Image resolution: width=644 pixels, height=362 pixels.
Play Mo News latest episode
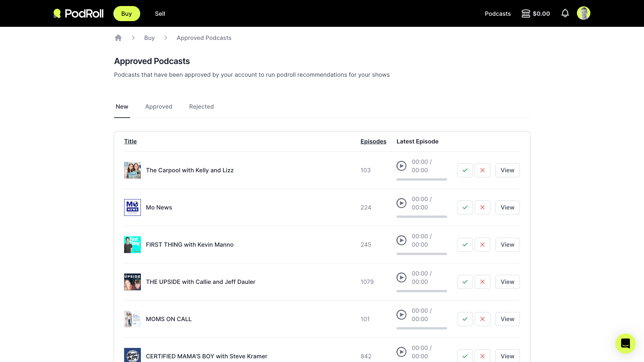pyautogui.click(x=401, y=203)
